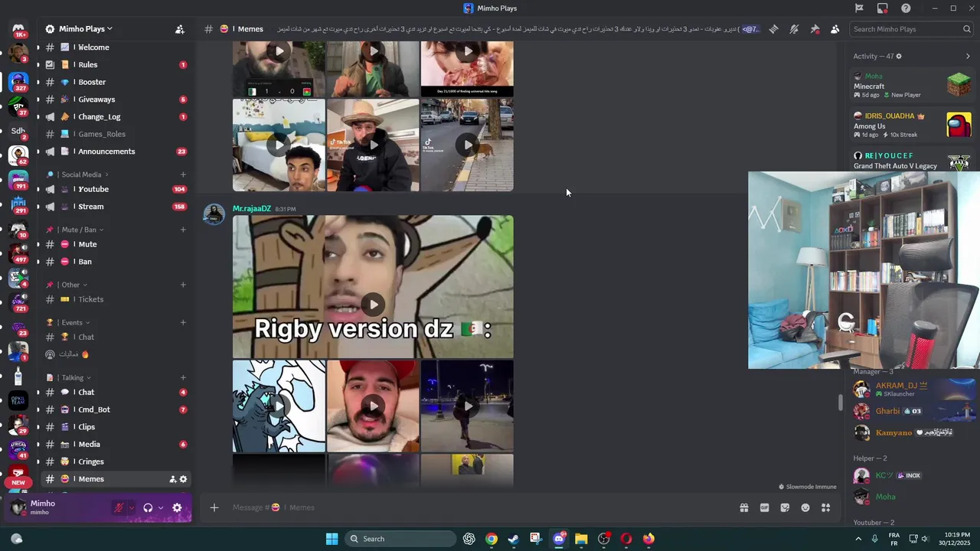Expand Activity panel chevron arrow

click(968, 56)
